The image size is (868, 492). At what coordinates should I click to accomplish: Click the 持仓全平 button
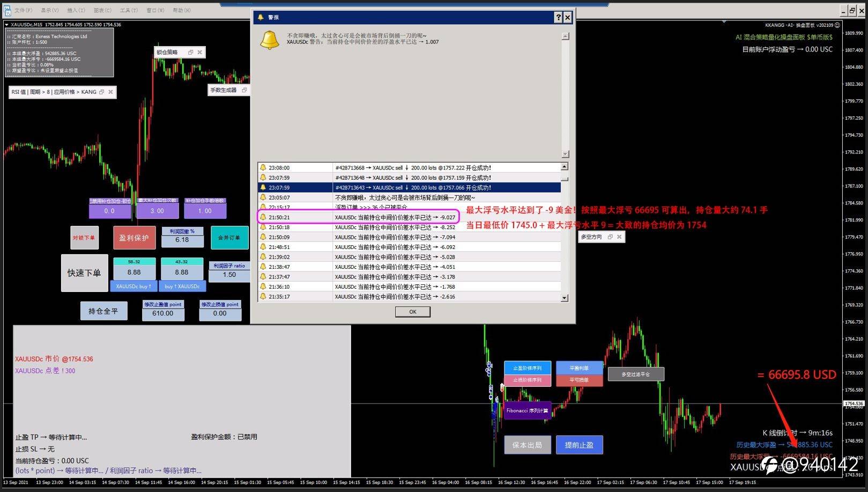click(103, 311)
